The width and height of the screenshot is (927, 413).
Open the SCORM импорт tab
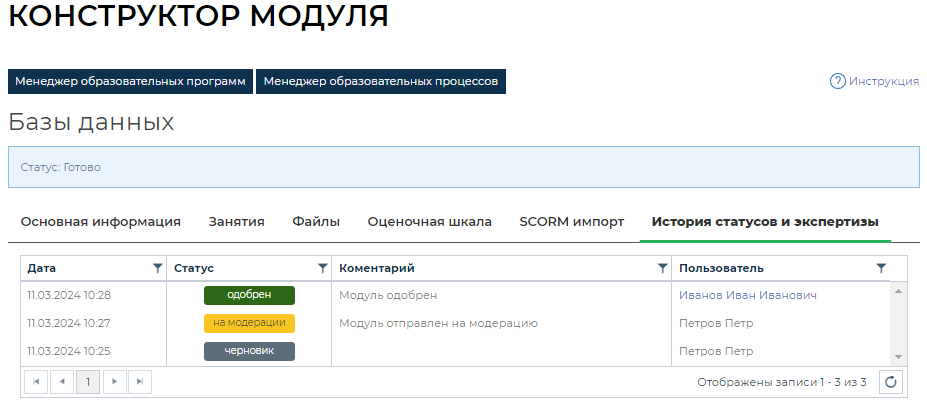[571, 222]
